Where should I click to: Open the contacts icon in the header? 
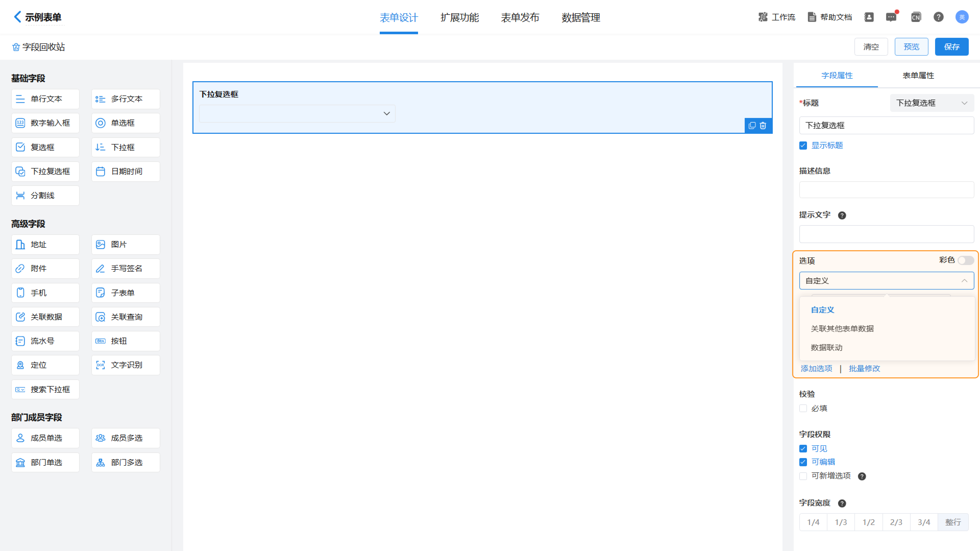(869, 17)
